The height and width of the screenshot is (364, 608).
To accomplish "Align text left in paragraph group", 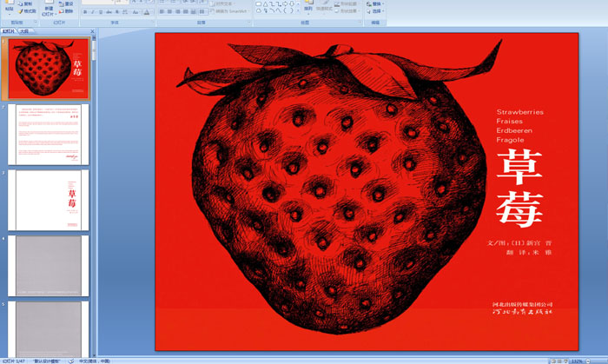I will click(162, 11).
